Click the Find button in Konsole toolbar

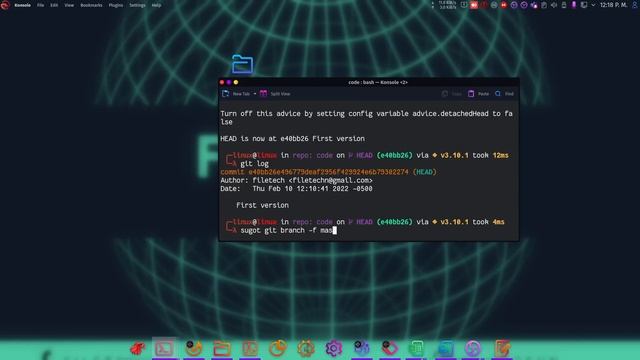[504, 94]
